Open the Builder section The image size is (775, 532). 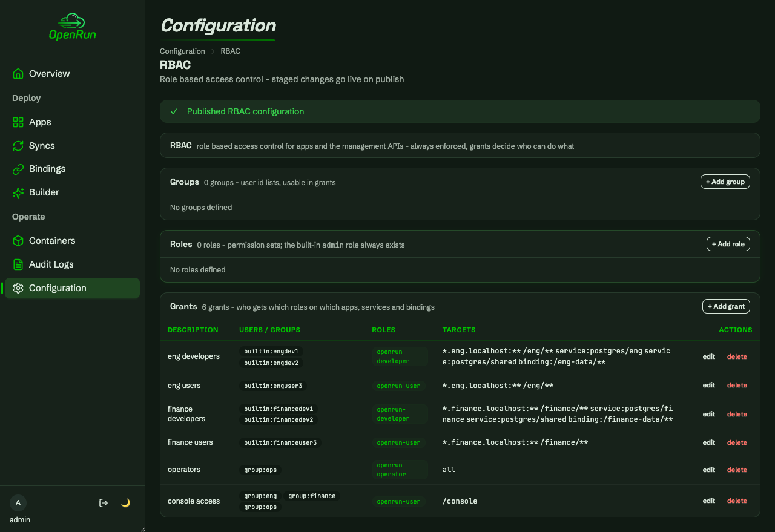coord(73,192)
